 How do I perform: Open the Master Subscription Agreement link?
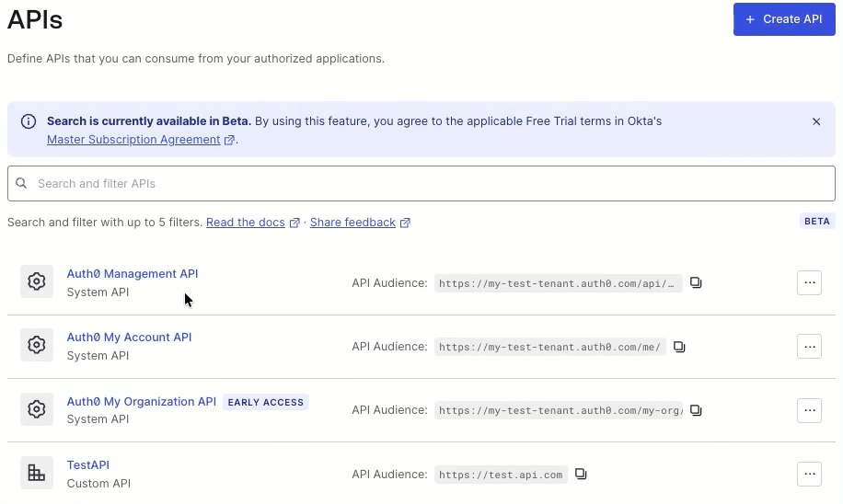click(x=133, y=140)
